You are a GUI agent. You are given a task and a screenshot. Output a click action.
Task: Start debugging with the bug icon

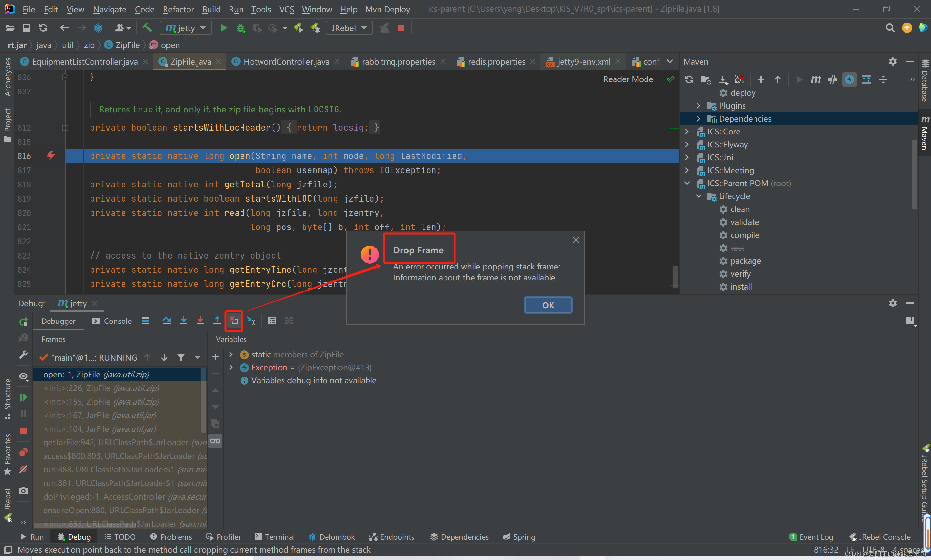[x=241, y=28]
